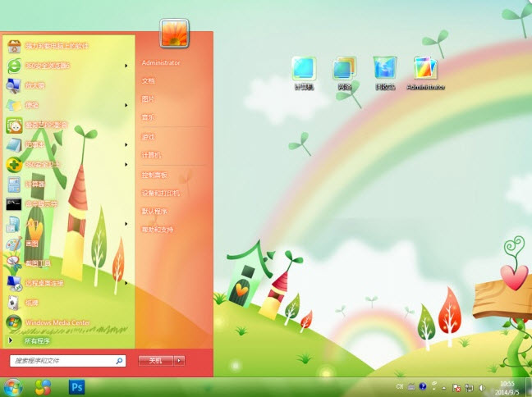
Task: Expand 360安全浏览器 jump list arrow
Action: click(x=126, y=65)
